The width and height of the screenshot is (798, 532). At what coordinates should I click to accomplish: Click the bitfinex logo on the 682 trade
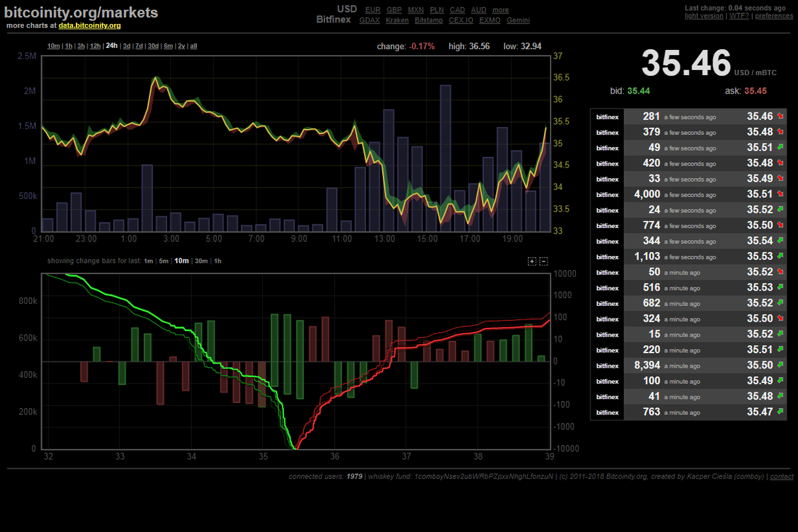[x=607, y=303]
